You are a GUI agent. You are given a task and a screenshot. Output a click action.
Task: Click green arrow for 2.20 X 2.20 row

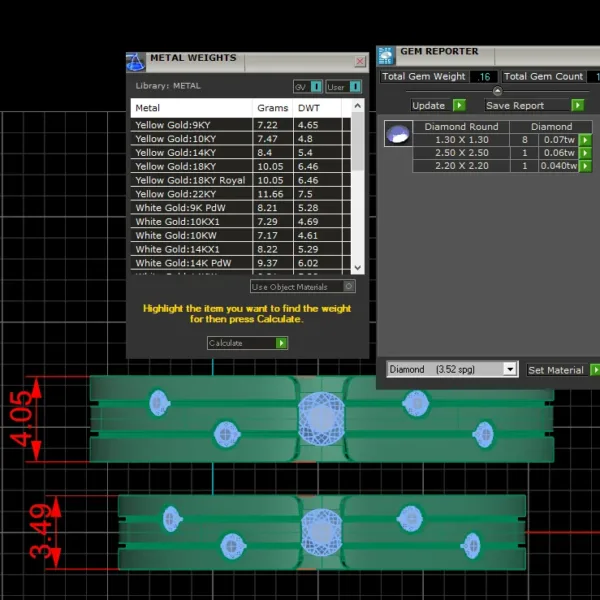tap(585, 166)
